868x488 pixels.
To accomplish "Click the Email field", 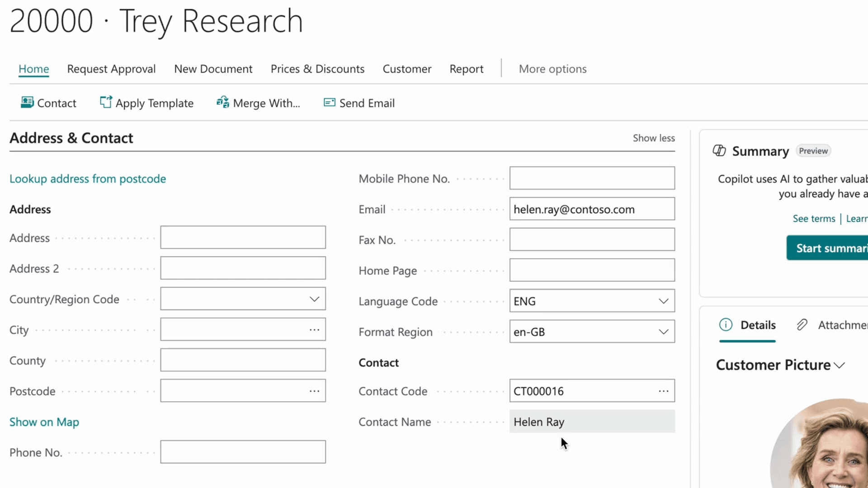I will 592,209.
